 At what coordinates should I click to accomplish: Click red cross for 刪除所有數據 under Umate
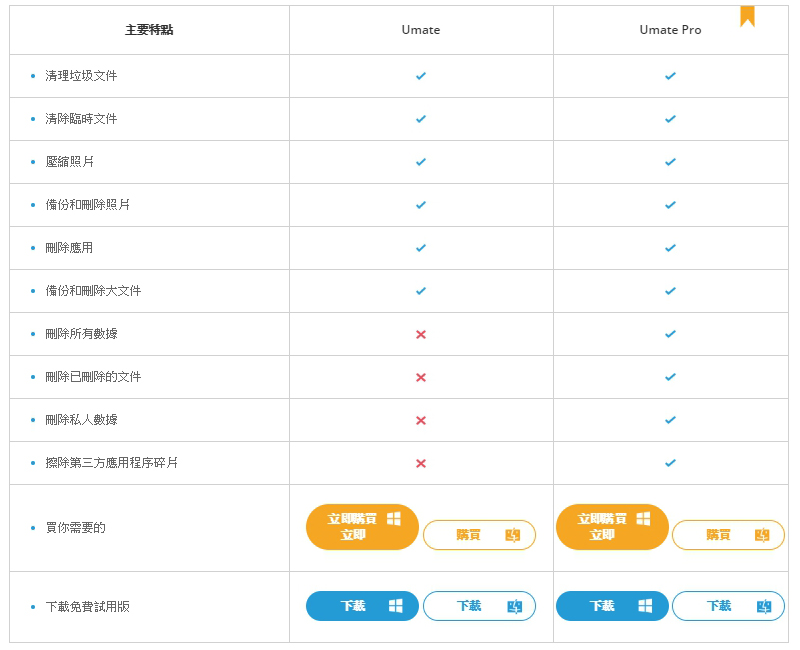click(421, 334)
